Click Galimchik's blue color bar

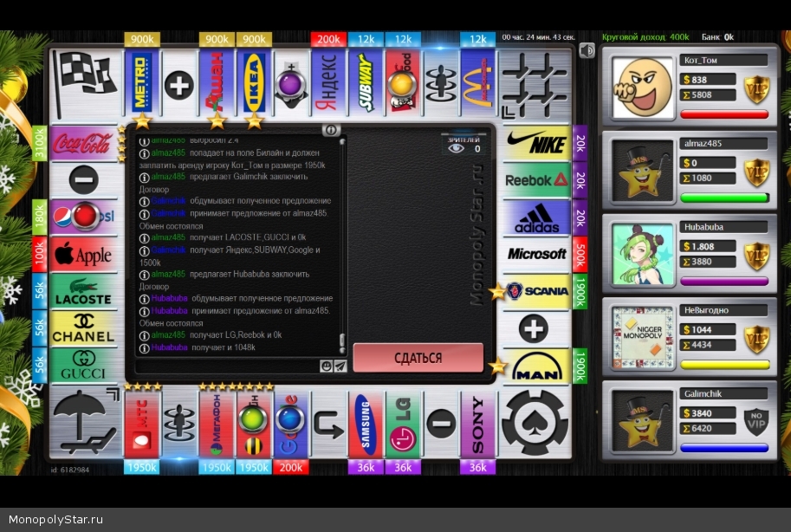(x=724, y=447)
